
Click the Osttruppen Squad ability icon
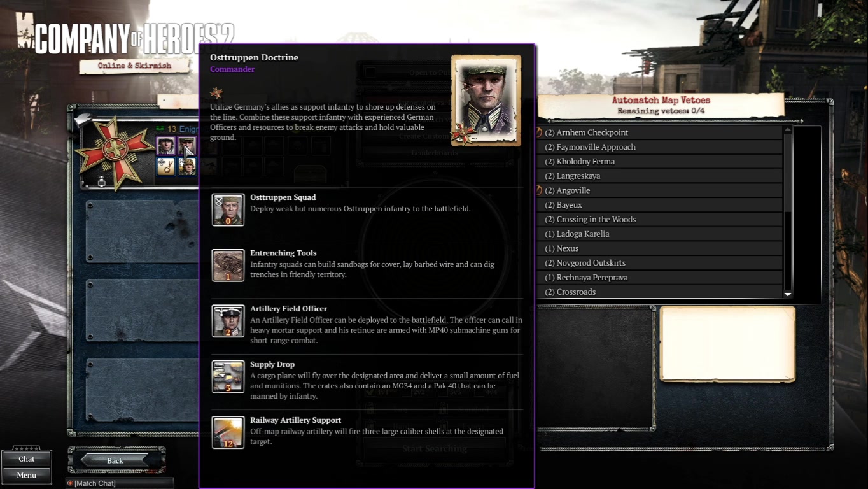coord(228,210)
